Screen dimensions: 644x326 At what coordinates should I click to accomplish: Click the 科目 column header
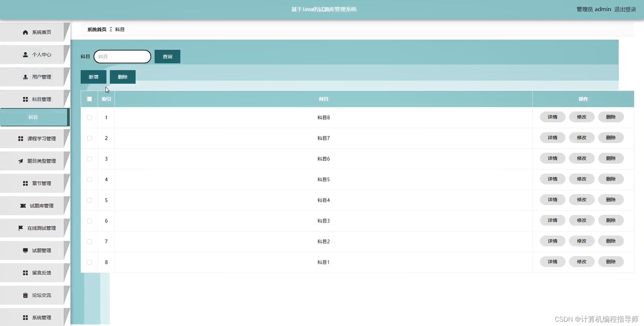point(324,99)
